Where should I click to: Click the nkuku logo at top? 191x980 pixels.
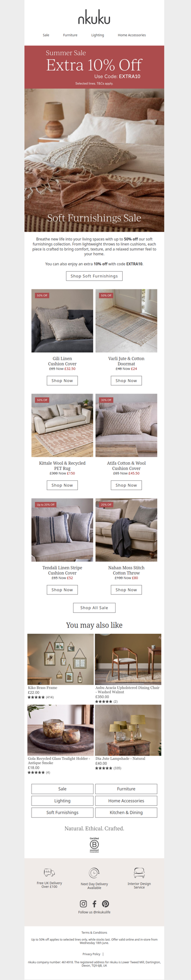[95, 19]
